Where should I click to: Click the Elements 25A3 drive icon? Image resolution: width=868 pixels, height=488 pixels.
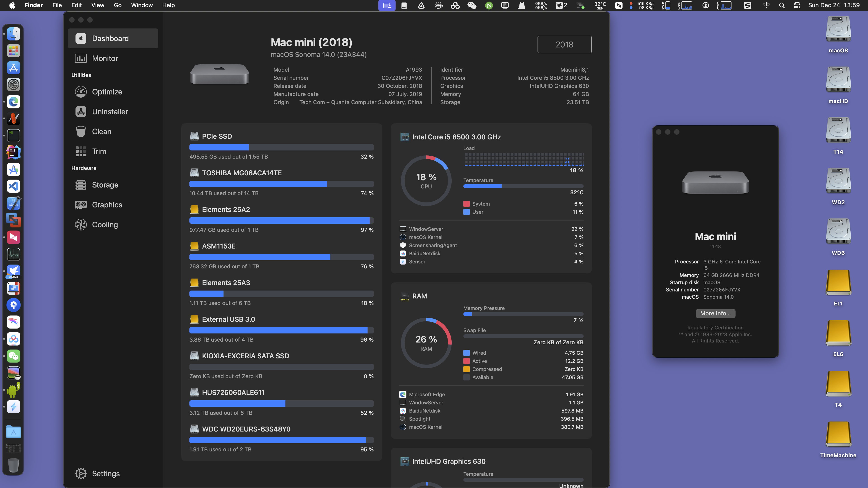(194, 283)
